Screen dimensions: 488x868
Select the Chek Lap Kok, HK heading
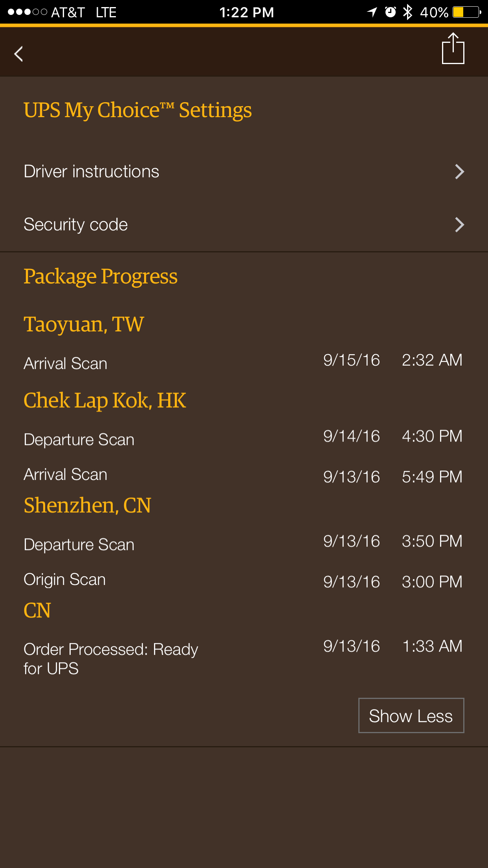pos(105,401)
